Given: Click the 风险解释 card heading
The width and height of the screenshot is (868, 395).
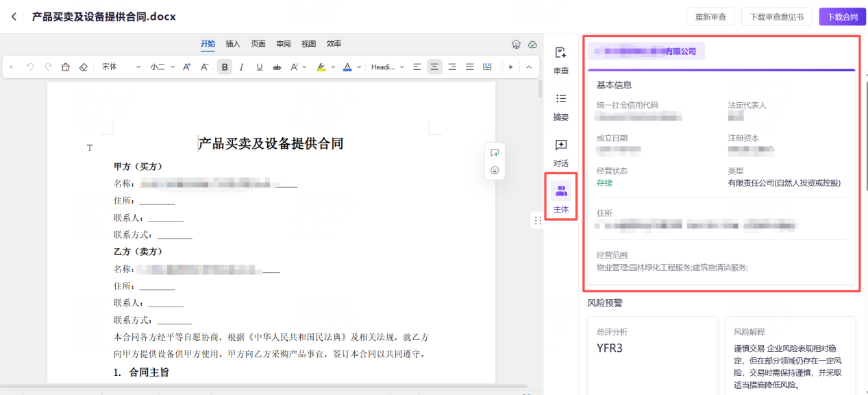Looking at the screenshot, I should 749,332.
